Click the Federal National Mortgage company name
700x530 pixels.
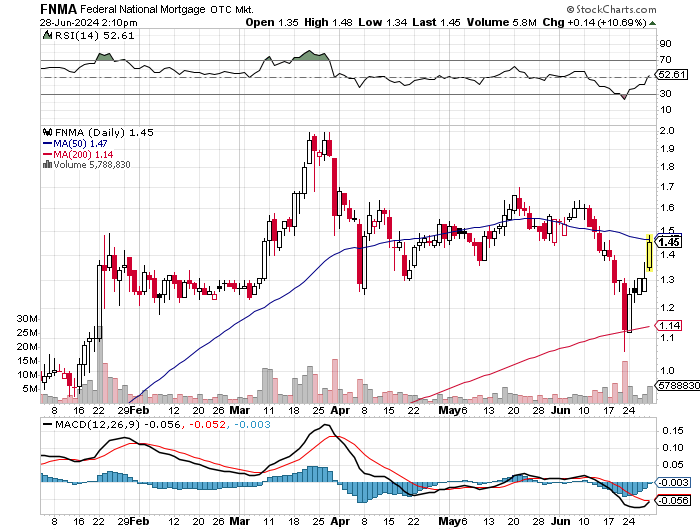pyautogui.click(x=143, y=9)
